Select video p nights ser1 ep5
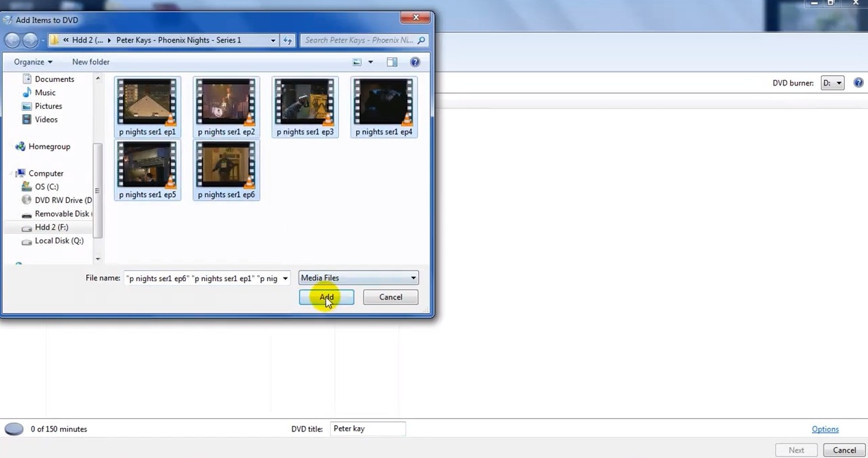Image resolution: width=868 pixels, height=458 pixels. click(x=148, y=170)
